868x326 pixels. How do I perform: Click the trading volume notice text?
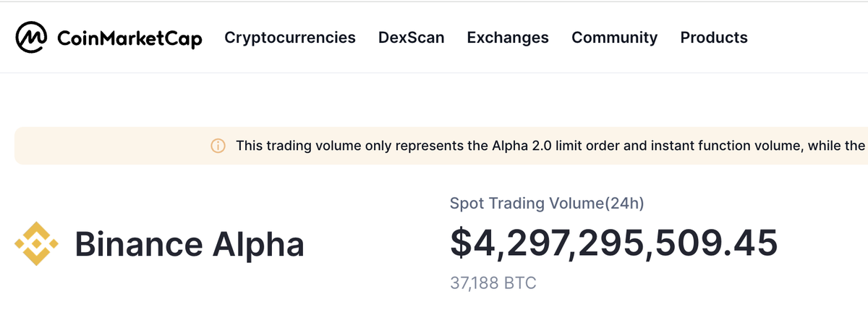pos(550,146)
